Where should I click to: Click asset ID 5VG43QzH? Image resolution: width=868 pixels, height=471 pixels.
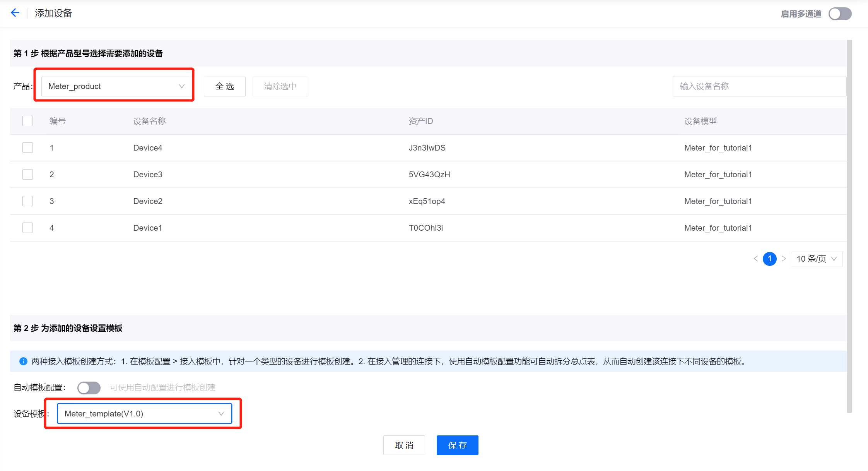429,175
